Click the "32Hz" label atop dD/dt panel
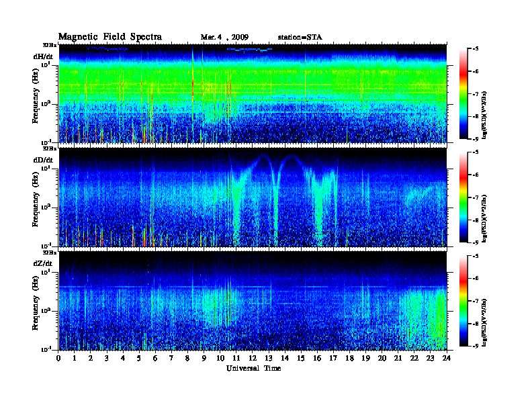This screenshot has width=532, height=411. point(50,148)
